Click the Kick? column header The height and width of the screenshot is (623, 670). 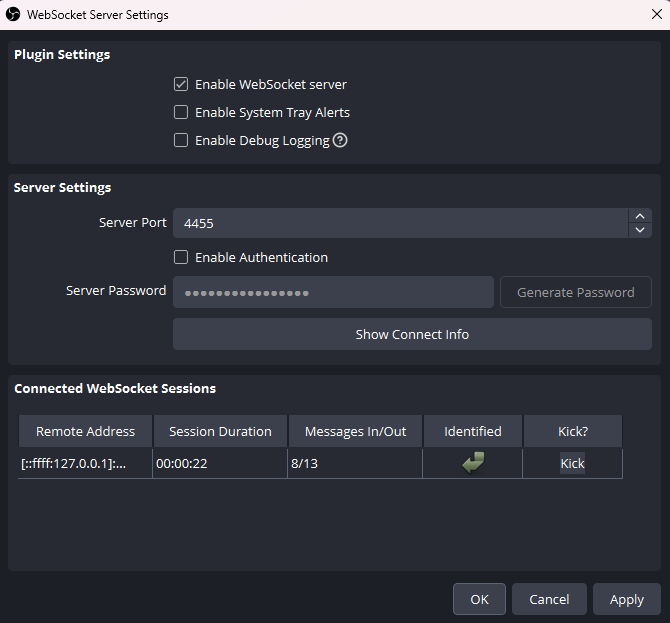573,431
